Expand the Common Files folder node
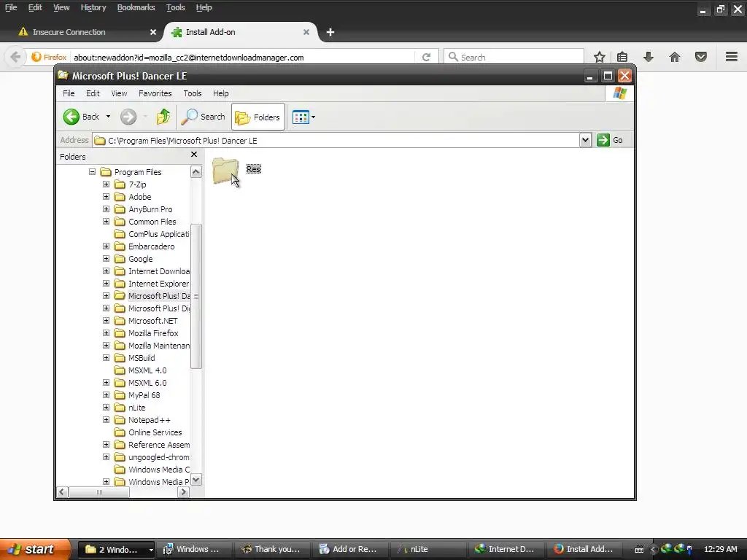Screen dimensions: 747x560 coord(107,222)
